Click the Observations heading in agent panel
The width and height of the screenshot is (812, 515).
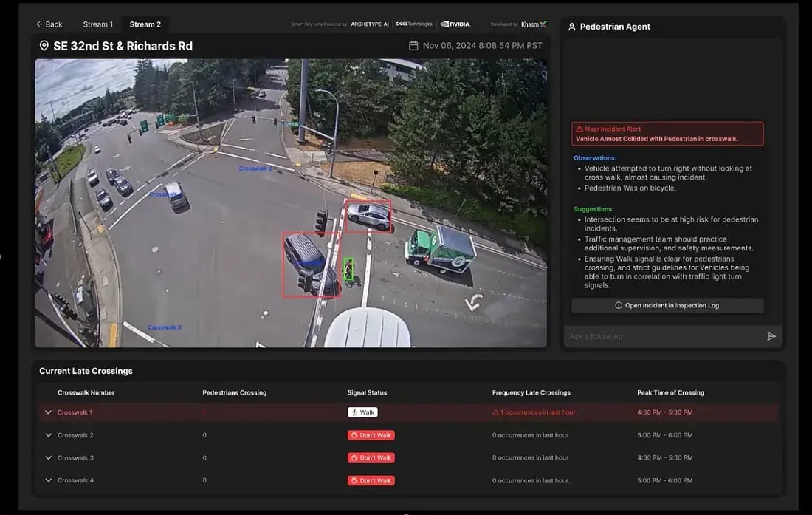point(595,158)
